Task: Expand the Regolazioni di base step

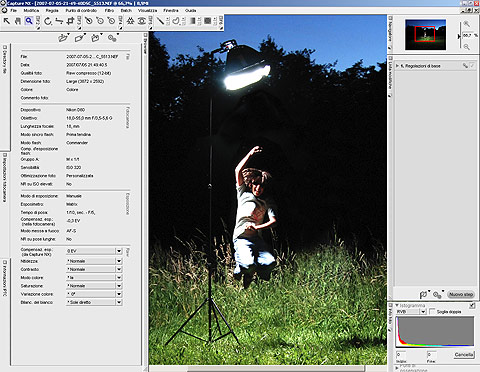Action: (397, 66)
